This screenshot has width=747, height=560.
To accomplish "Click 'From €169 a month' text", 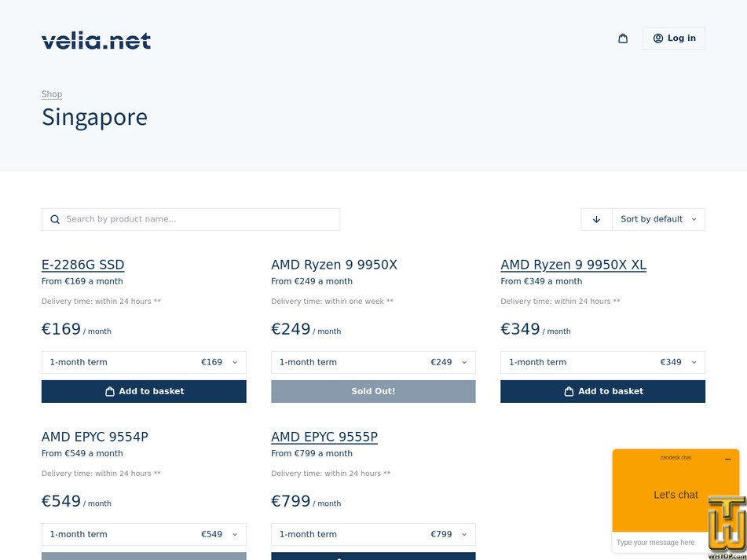I will point(82,281).
